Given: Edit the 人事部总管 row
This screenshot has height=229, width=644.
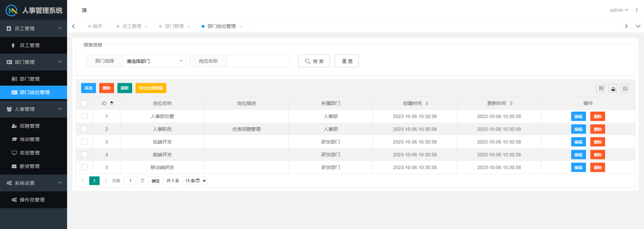Looking at the screenshot, I should tap(579, 117).
